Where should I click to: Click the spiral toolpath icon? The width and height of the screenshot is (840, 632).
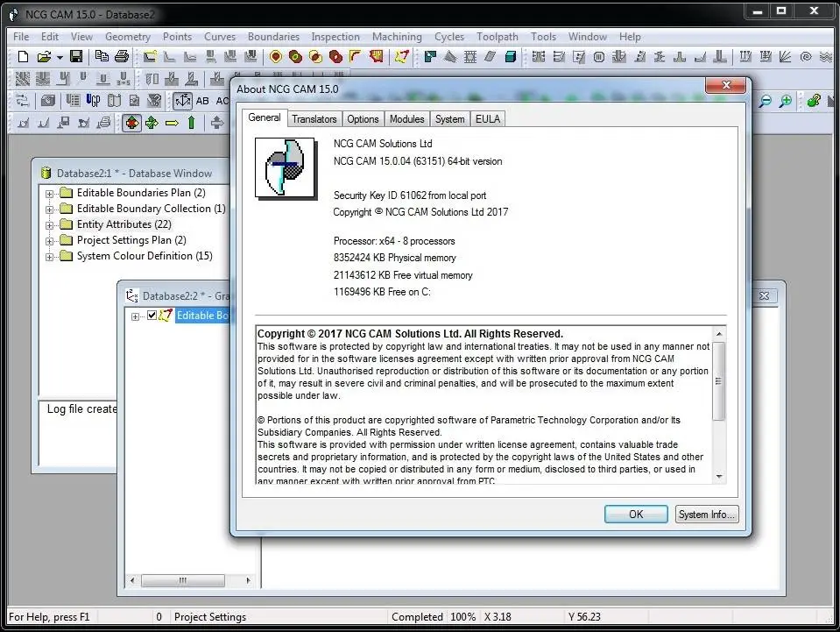806,56
